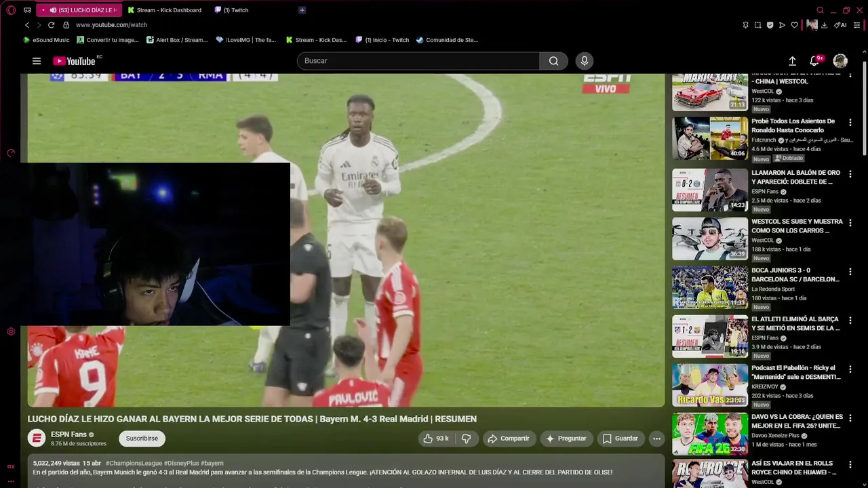Go back with the browser back arrow
The height and width of the screenshot is (488, 868).
(x=27, y=25)
